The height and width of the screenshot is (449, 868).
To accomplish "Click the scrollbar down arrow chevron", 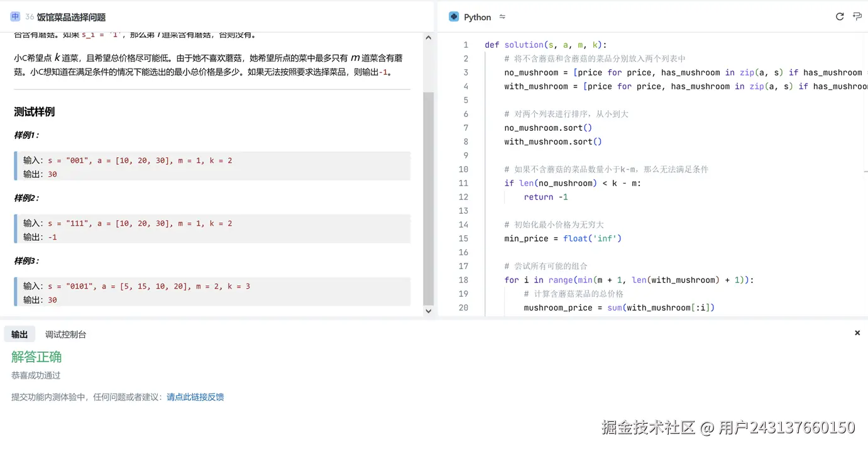I will coord(428,310).
